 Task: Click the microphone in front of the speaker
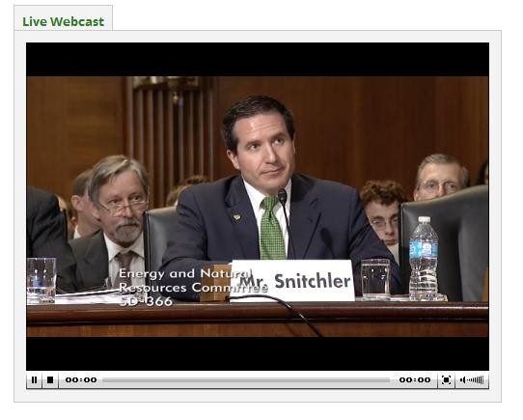click(x=282, y=196)
